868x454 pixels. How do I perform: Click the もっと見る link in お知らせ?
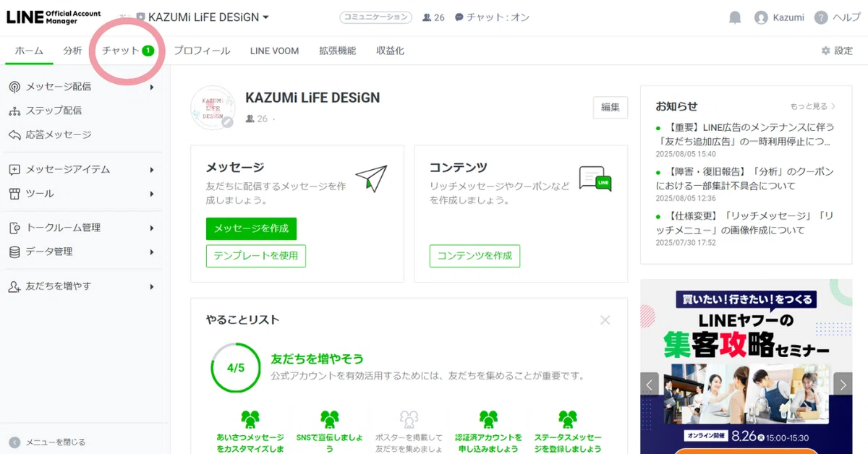(x=812, y=106)
